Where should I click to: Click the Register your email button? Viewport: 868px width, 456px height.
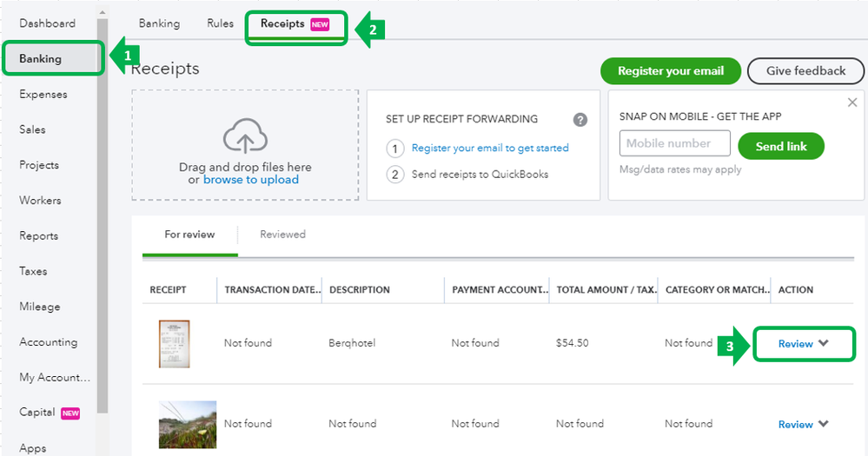point(671,71)
